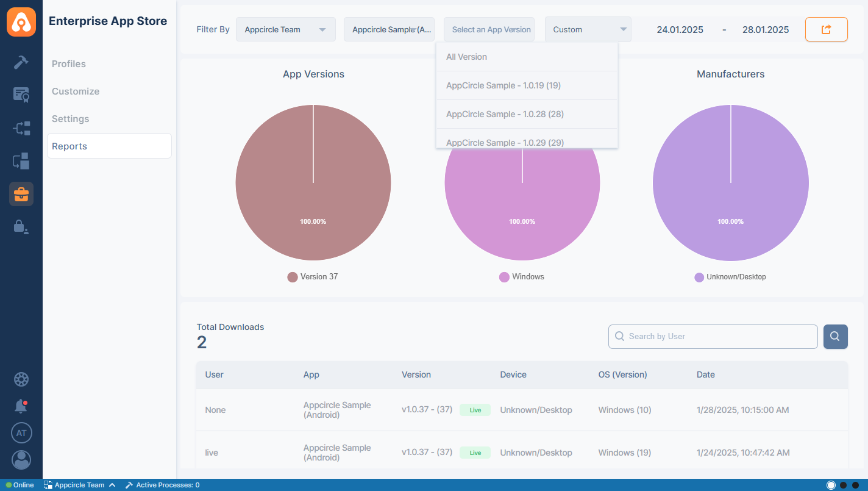Click the end date 28.01.2025
The image size is (868, 491).
(766, 29)
